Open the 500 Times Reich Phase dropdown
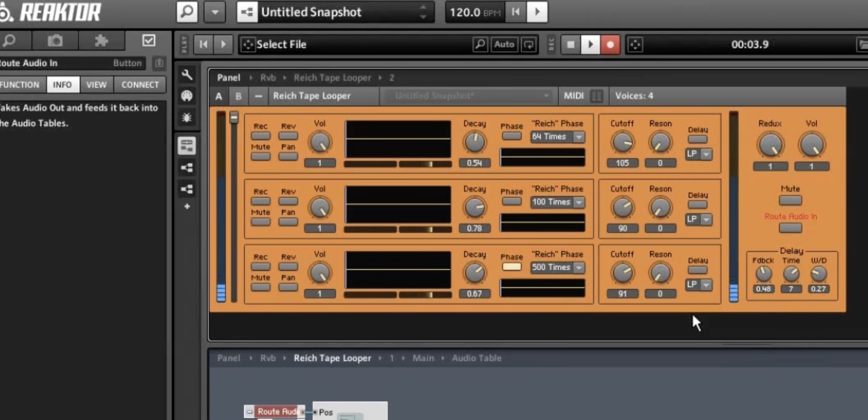Viewport: 868px width, 420px height. click(x=557, y=267)
